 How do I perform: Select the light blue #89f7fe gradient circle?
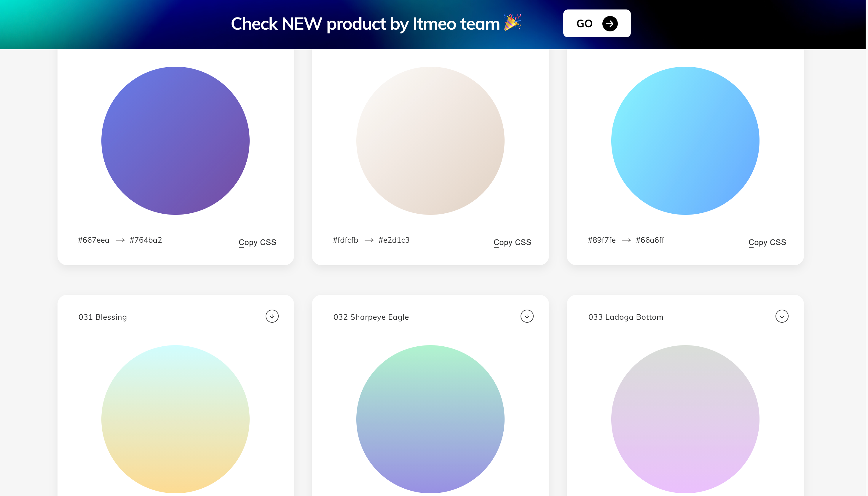coord(685,141)
